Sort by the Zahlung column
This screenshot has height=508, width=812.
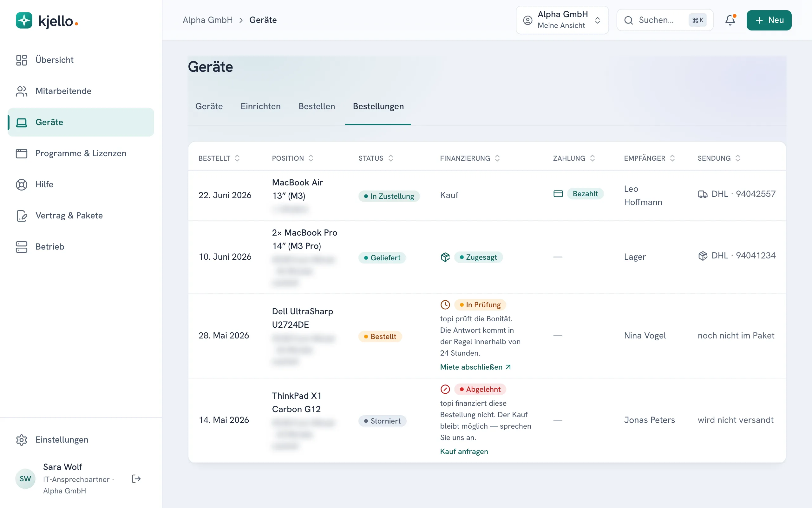tap(574, 158)
